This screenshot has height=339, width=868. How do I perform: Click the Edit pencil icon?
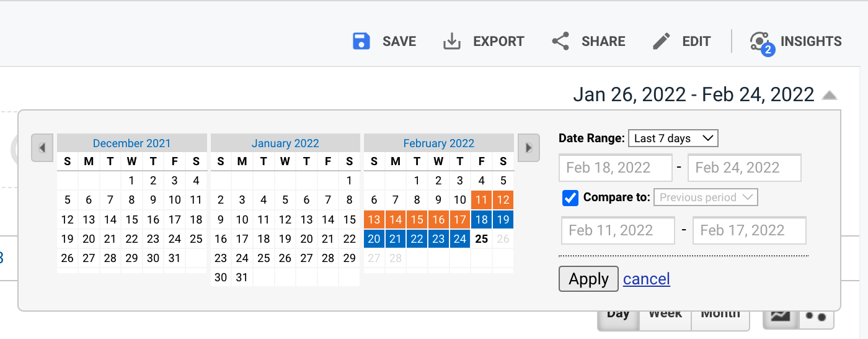(x=662, y=42)
